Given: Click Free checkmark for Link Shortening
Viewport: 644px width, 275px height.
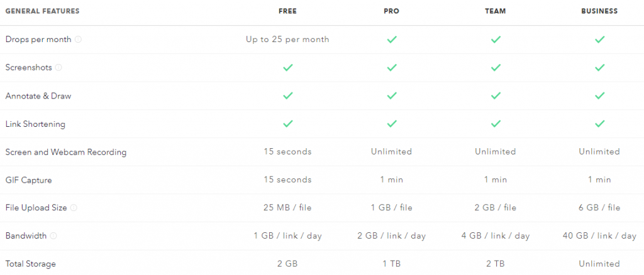Looking at the screenshot, I should pos(287,124).
